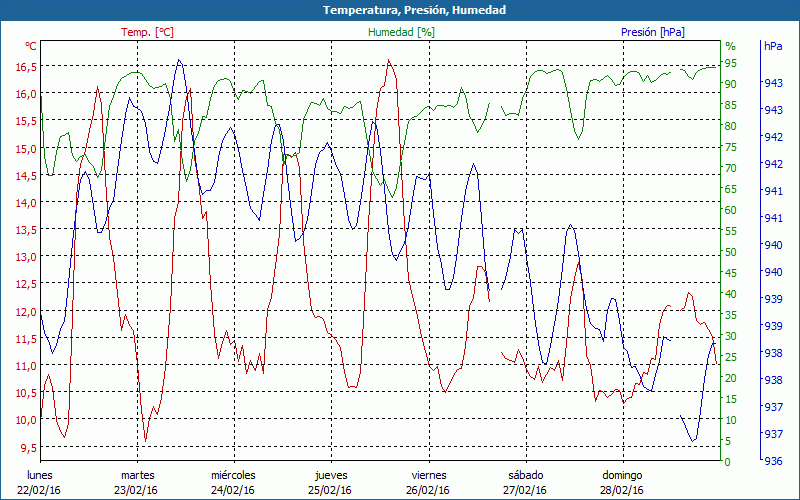
Task: Select the miércoles 24/02/16 date label
Action: click(233, 482)
